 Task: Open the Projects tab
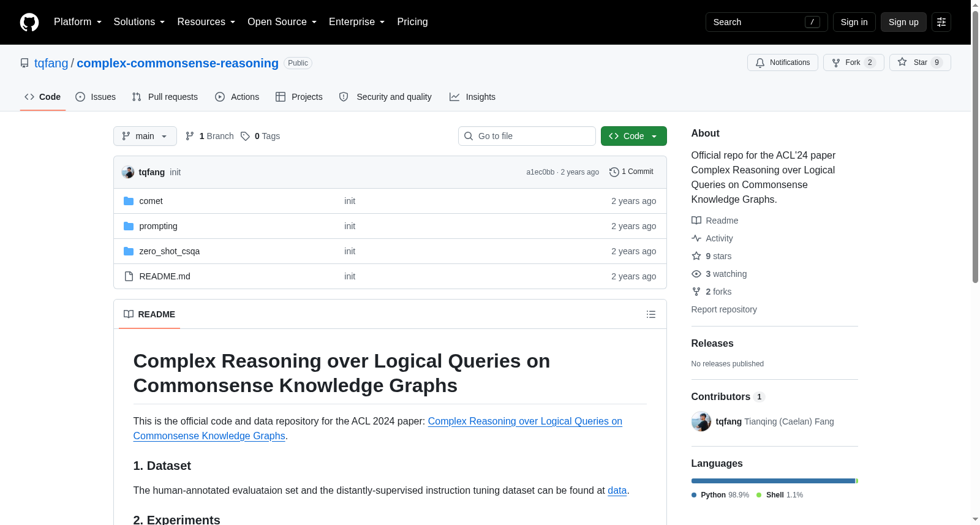tap(299, 97)
